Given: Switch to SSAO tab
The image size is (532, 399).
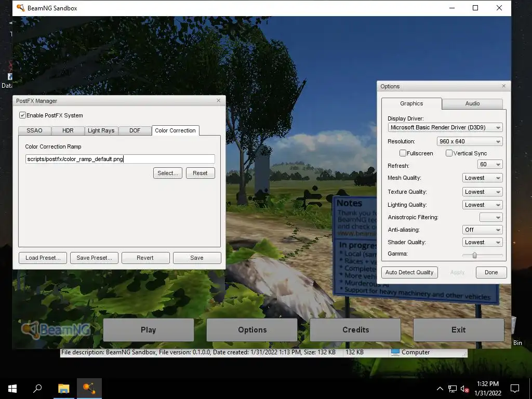Looking at the screenshot, I should coord(35,130).
